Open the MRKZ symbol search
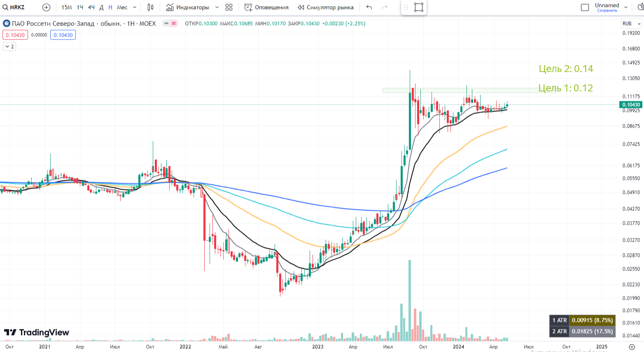644x352 pixels. click(x=14, y=7)
